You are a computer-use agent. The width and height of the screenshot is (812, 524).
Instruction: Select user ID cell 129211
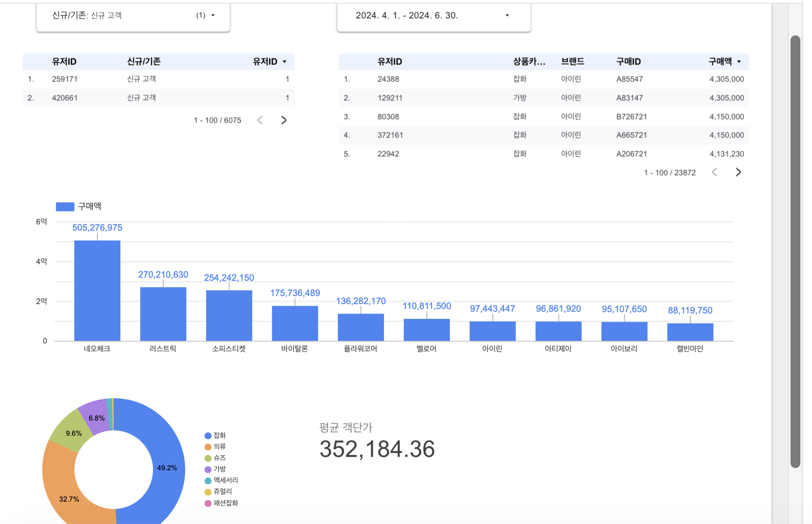point(390,98)
